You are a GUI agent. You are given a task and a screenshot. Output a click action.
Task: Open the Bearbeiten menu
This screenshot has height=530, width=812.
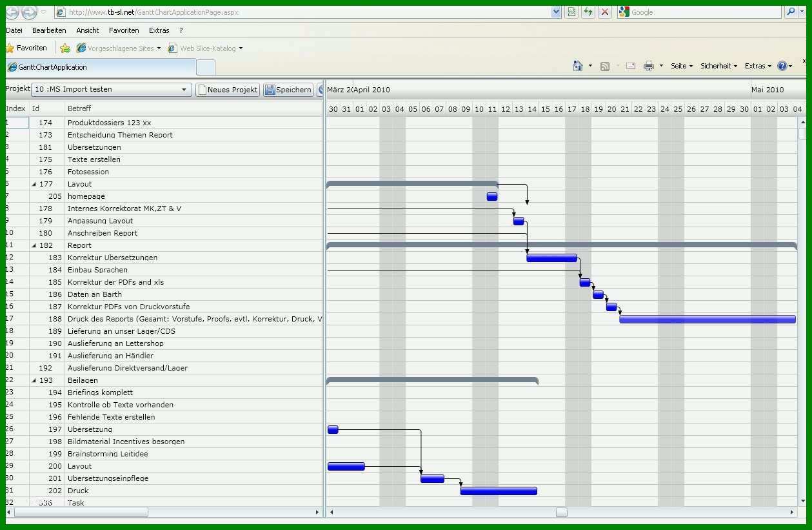tap(49, 30)
